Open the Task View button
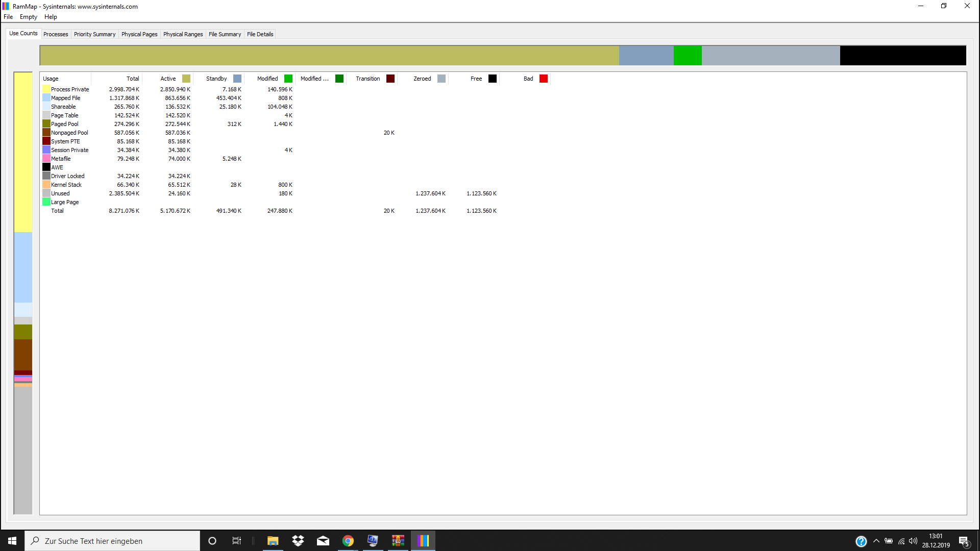The width and height of the screenshot is (980, 551). (237, 541)
